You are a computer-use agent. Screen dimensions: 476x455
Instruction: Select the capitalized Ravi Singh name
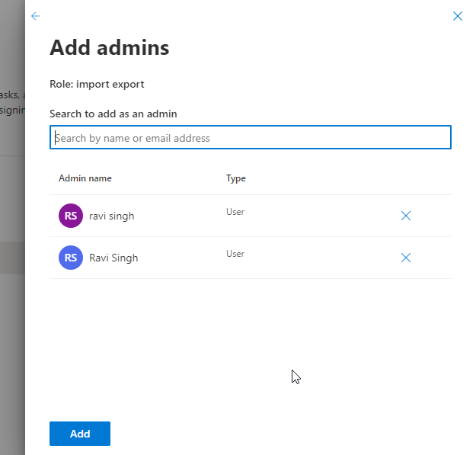point(113,258)
